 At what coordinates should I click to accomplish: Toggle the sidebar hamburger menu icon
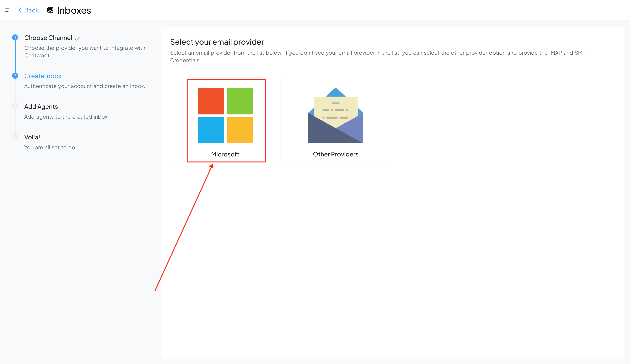[8, 10]
